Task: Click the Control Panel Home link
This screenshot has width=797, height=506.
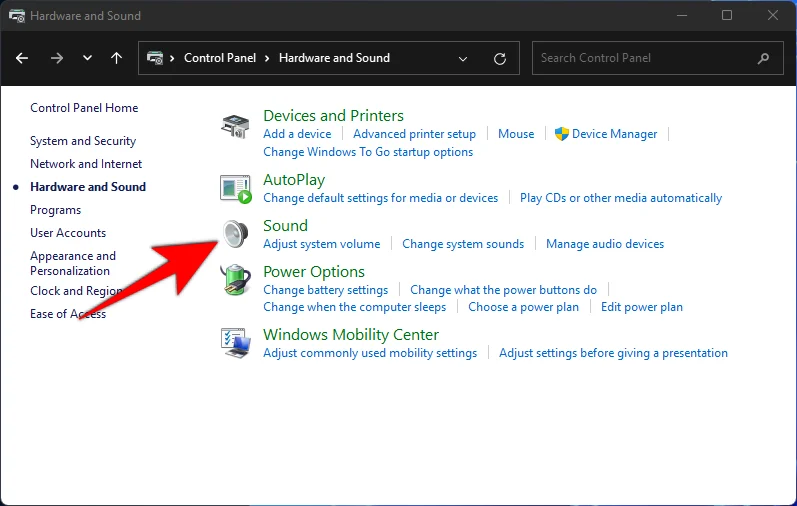Action: pos(84,108)
